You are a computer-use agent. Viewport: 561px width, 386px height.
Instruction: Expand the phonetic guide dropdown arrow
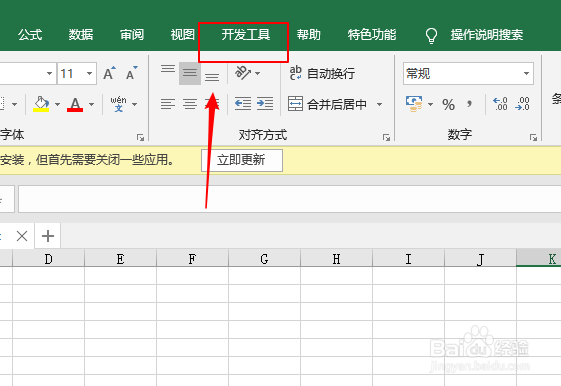(135, 104)
